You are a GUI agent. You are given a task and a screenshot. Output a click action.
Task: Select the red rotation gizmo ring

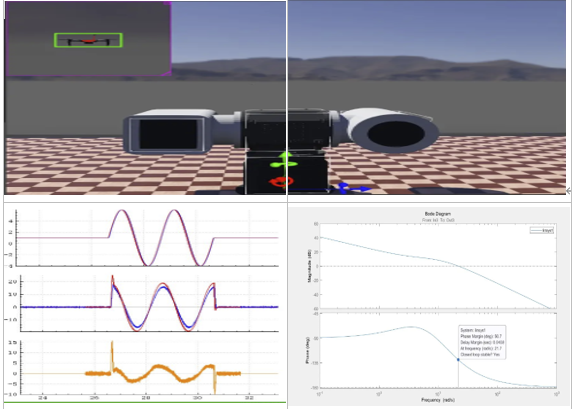[281, 181]
